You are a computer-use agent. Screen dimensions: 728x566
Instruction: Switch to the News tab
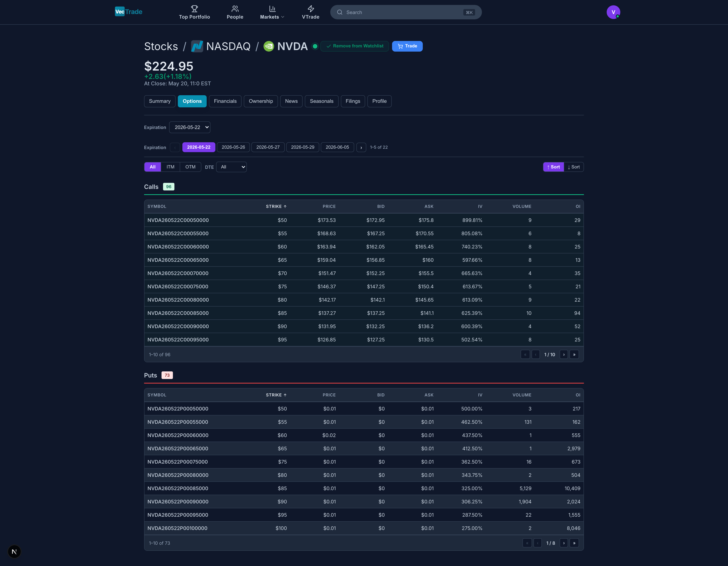tap(291, 101)
